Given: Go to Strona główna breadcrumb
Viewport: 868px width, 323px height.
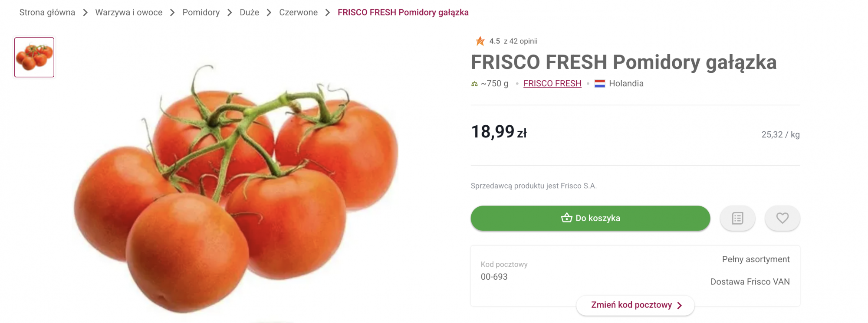Looking at the screenshot, I should click(x=47, y=13).
